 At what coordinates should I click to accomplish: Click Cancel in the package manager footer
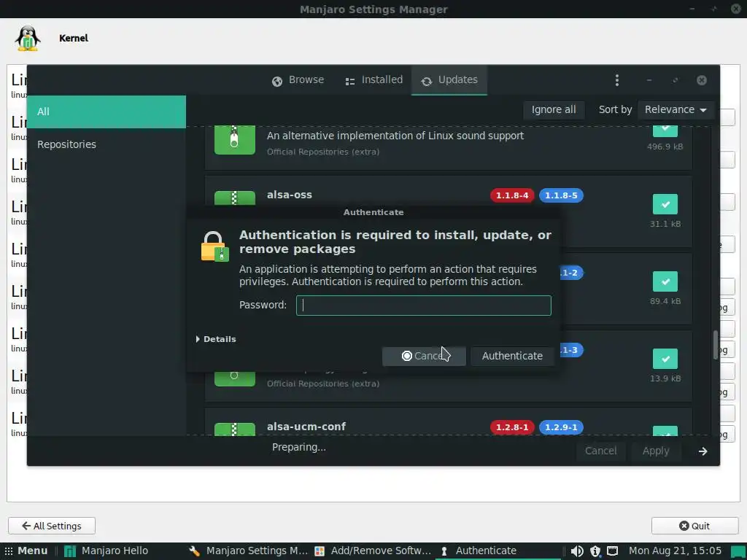pos(601,451)
